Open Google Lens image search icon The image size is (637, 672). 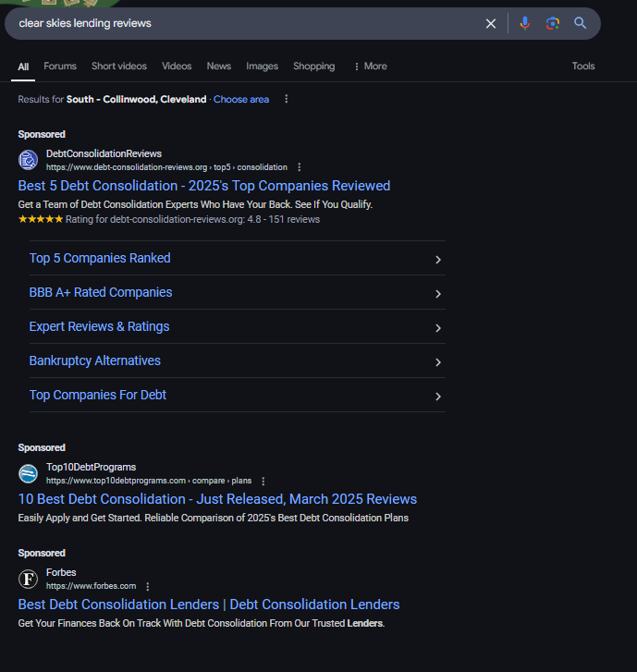click(553, 23)
